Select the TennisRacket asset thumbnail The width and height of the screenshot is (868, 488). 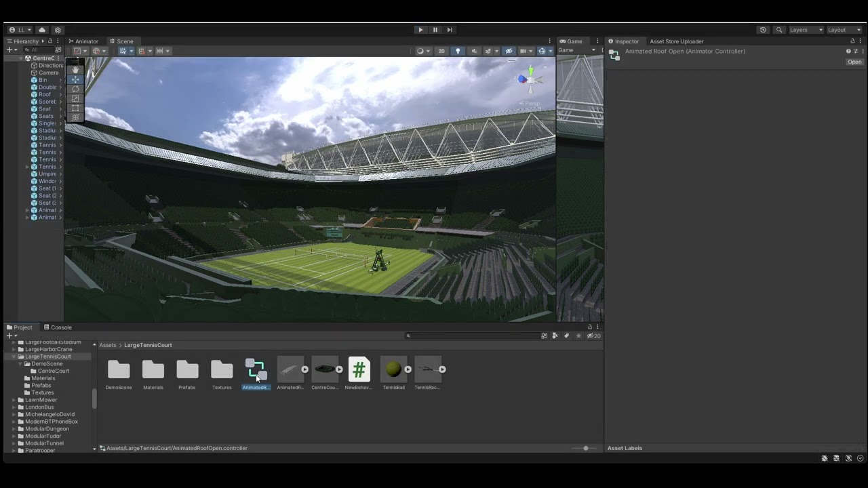tap(428, 369)
